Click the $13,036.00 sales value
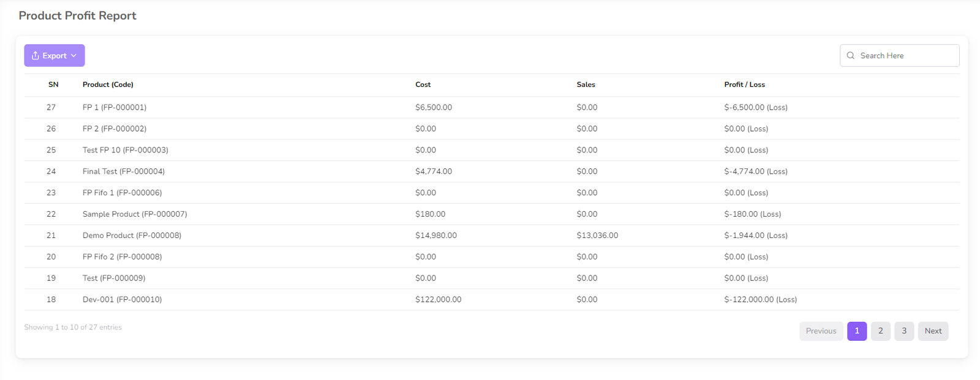Screen dimensions: 980x380 597,236
